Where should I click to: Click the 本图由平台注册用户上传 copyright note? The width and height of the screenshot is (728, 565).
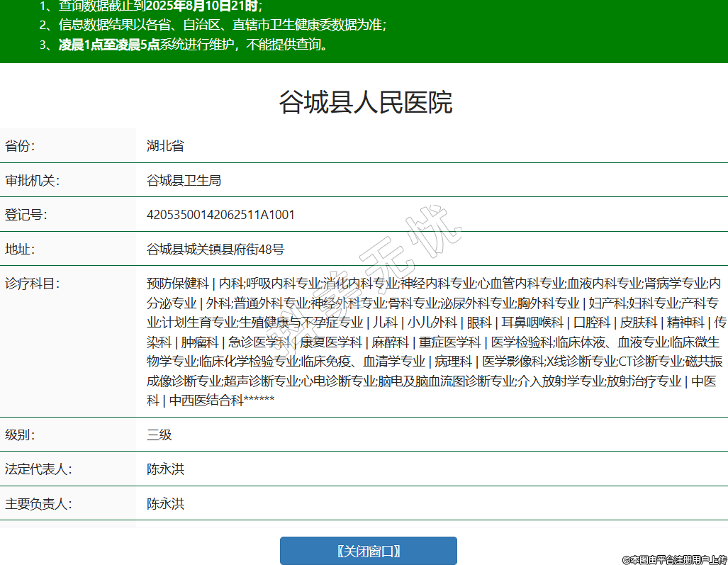[674, 559]
